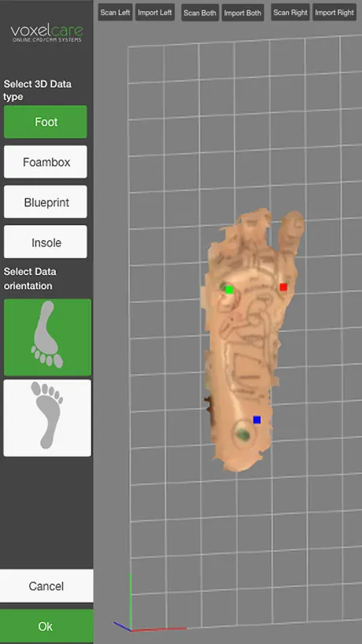Image resolution: width=362 pixels, height=644 pixels.
Task: Select the Foot 3D data type
Action: pos(46,122)
